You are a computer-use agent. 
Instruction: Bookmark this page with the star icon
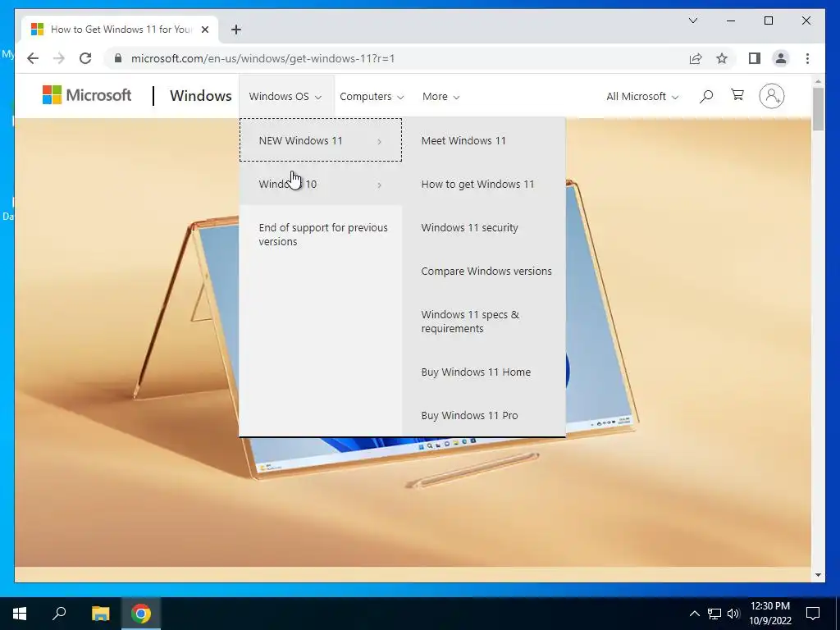tap(722, 58)
